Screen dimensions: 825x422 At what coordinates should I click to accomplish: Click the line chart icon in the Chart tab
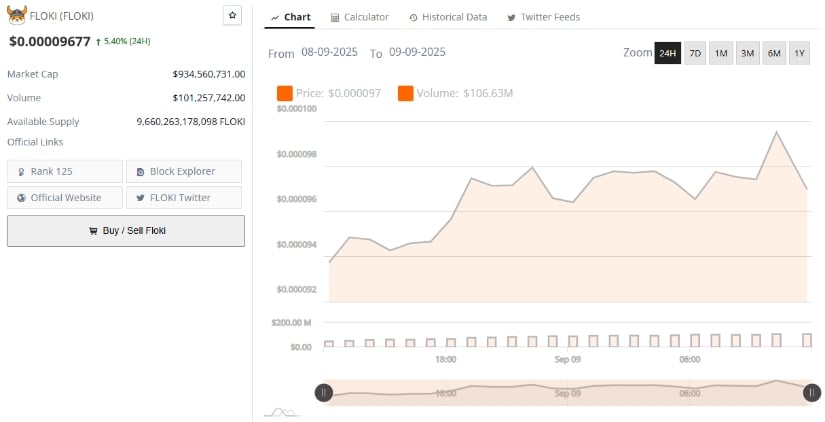(275, 18)
